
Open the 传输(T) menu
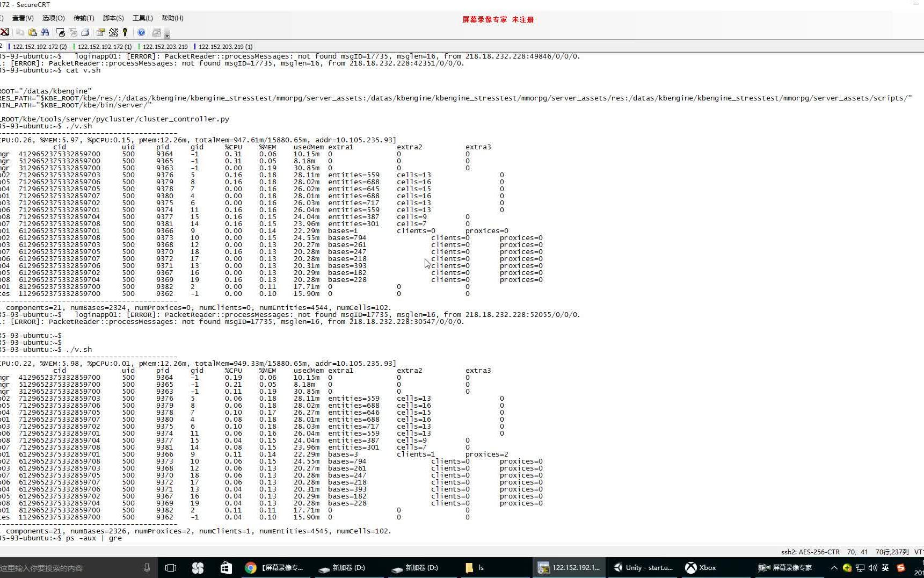pos(83,18)
